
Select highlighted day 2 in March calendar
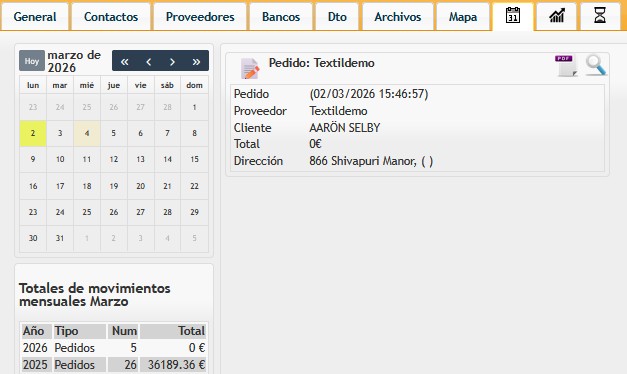coord(33,133)
